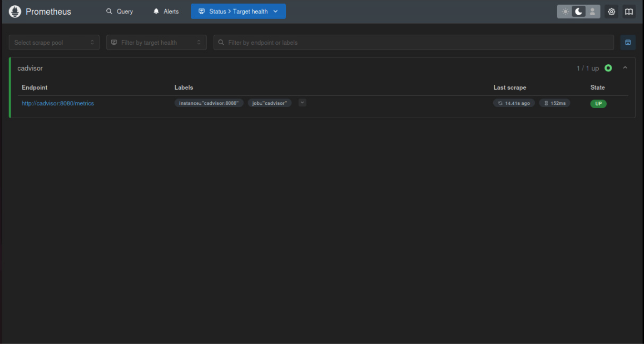Switch to light theme sun icon
Image resolution: width=644 pixels, height=344 pixels.
click(x=565, y=11)
